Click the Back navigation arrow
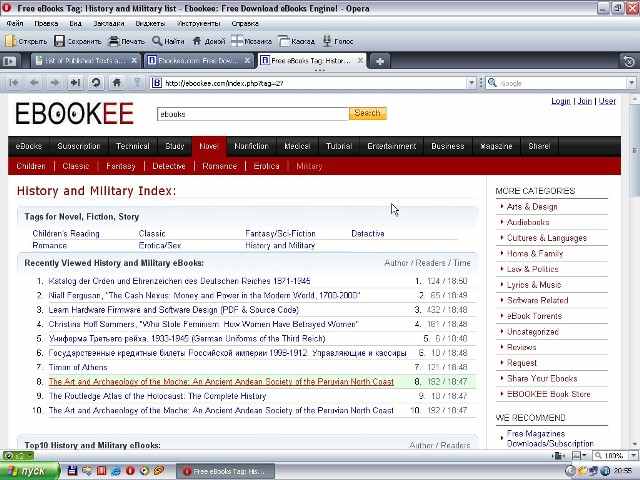Viewport: 640px width, 480px height. [34, 83]
